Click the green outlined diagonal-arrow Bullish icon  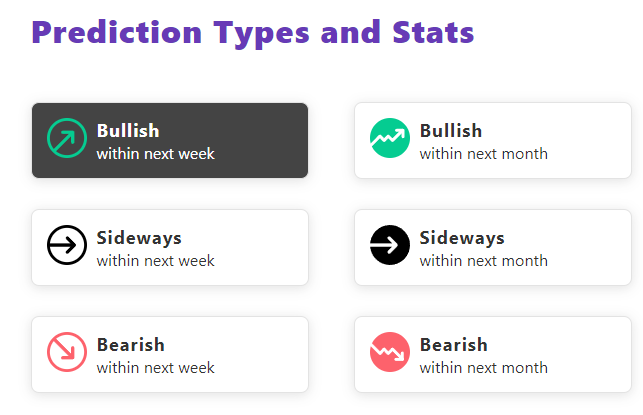67,138
